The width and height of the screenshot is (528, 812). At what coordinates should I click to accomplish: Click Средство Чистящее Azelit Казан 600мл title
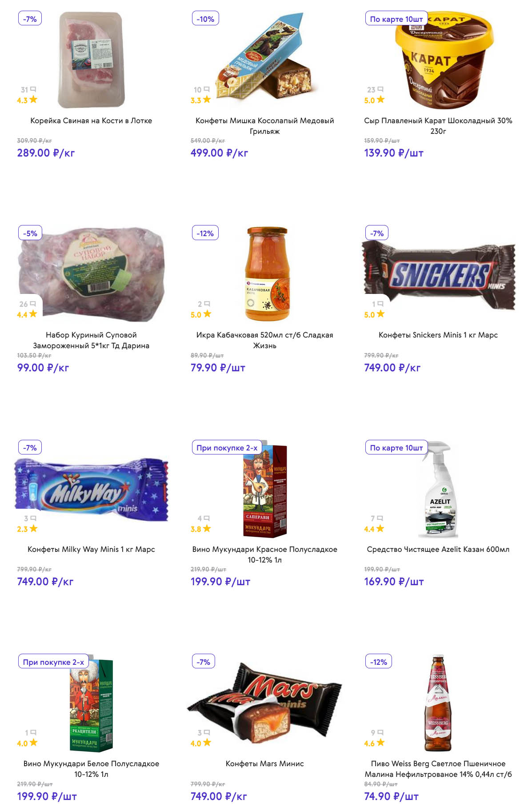438,549
